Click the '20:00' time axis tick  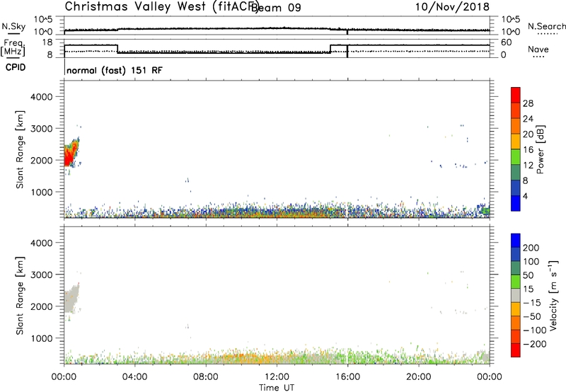coord(418,377)
